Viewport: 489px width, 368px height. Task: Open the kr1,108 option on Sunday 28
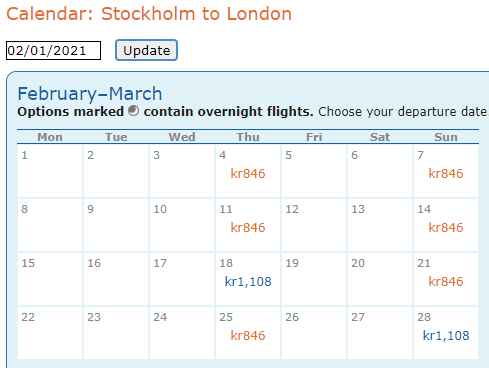pyautogui.click(x=446, y=336)
